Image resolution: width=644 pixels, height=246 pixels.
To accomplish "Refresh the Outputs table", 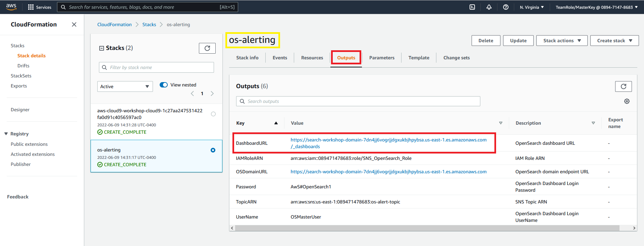I will point(624,86).
